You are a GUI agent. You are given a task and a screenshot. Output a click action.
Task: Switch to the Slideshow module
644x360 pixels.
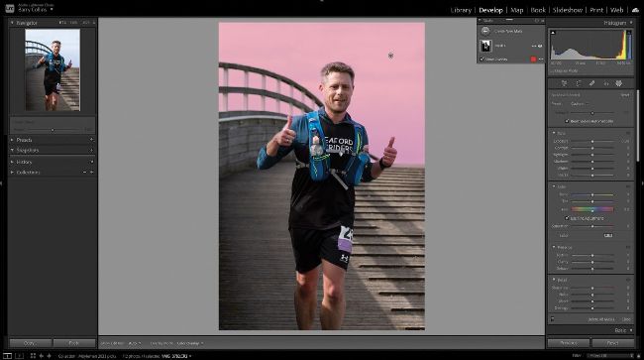point(567,10)
